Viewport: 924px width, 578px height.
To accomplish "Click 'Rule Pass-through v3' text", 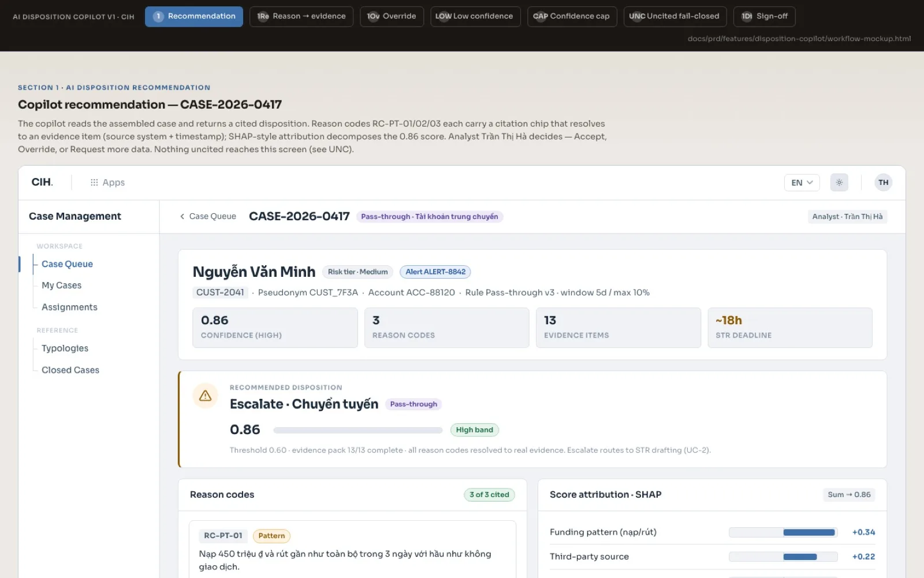I will (510, 292).
